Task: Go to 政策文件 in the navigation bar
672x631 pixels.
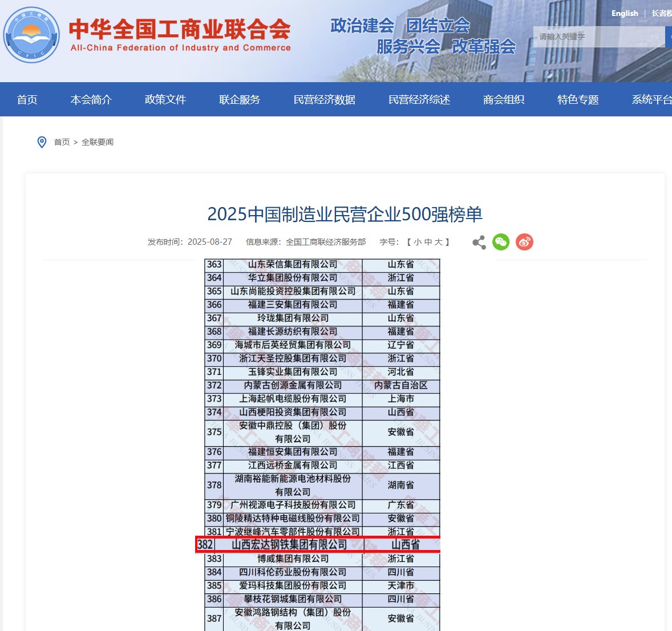Action: click(165, 100)
